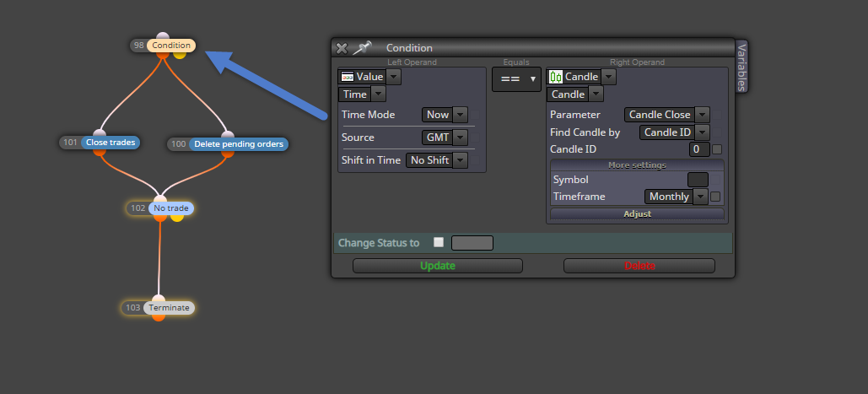
Task: Click the Value icon in Left Operand
Action: (x=347, y=77)
